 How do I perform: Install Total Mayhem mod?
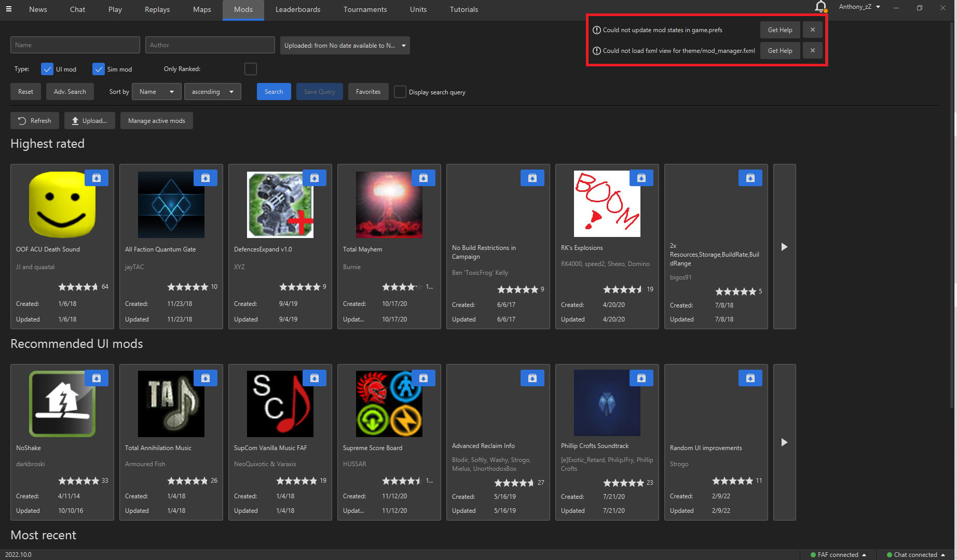[423, 178]
